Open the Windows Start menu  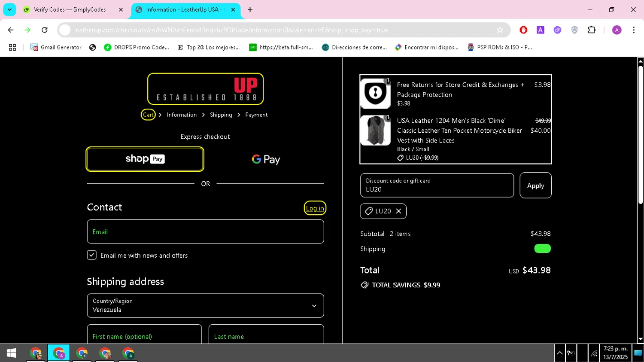pyautogui.click(x=12, y=353)
